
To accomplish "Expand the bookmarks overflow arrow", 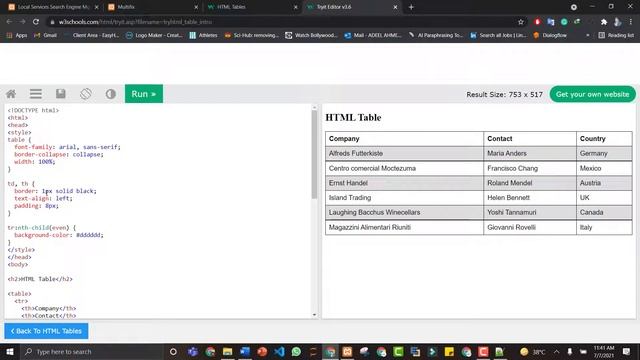I will (587, 36).
